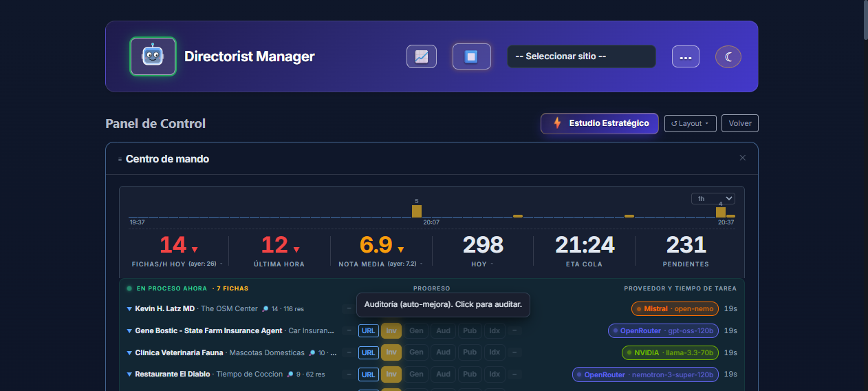Close the Centro de mando panel
Screen dimensions: 868x391
743,158
